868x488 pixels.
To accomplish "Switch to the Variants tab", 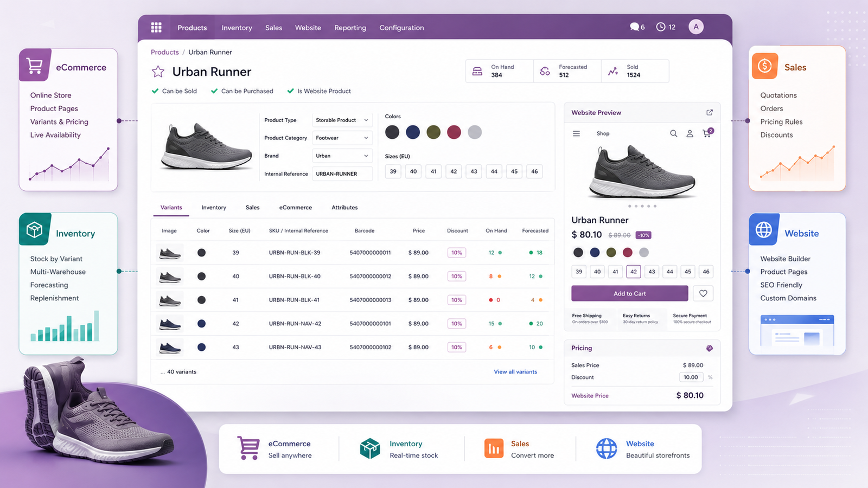I will coord(171,208).
